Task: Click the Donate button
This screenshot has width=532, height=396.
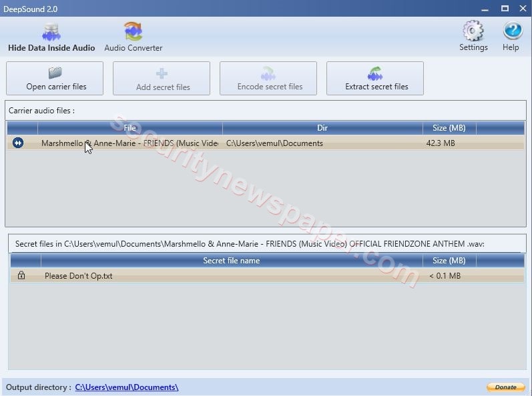Action: (x=505, y=387)
